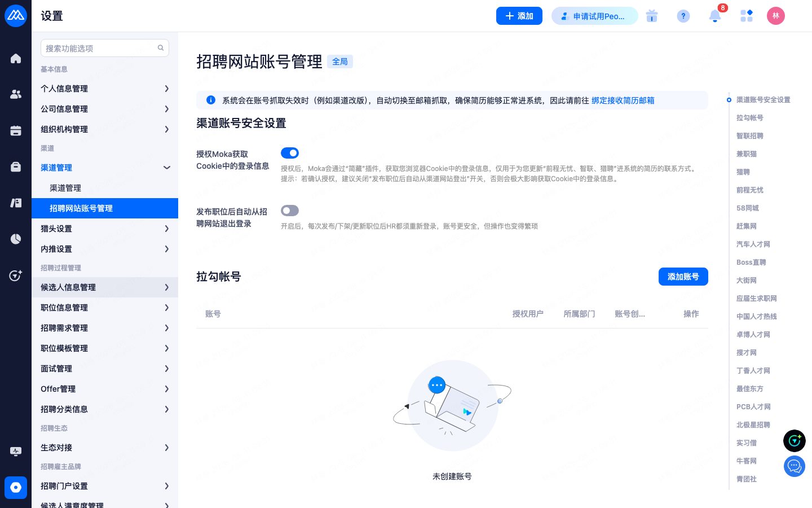Open the briefcase jobs icon in sidebar
This screenshot has height=508, width=812.
point(16,167)
